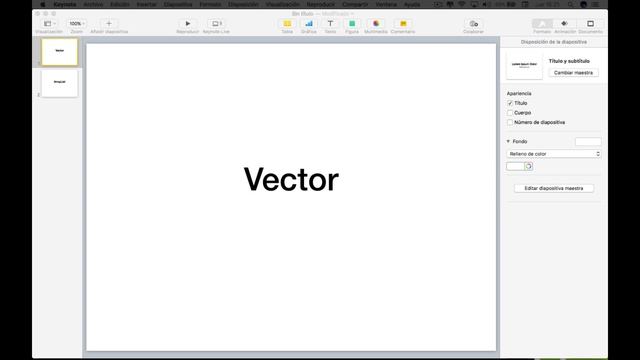Open Notification Center icon in menu bar
Screen dimensions: 640x360
click(x=596, y=4)
